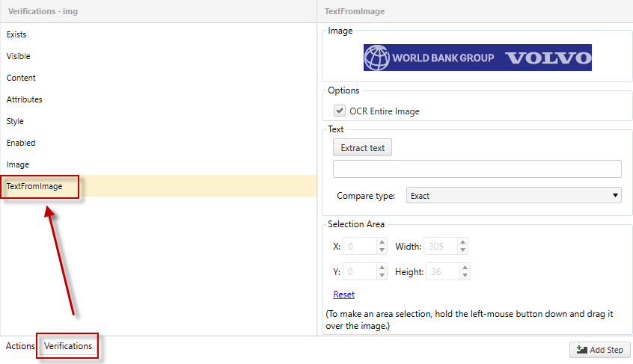This screenshot has width=633, height=364.
Task: Click the Reset link
Action: click(344, 294)
